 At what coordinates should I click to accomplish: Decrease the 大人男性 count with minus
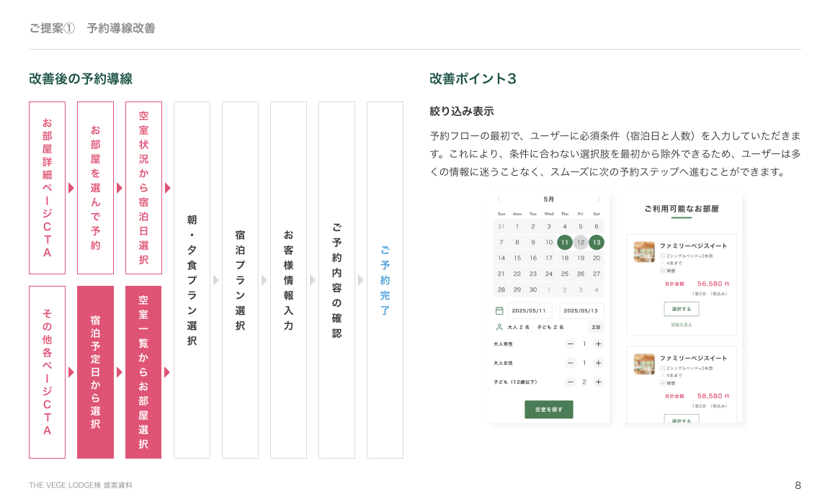pos(570,343)
